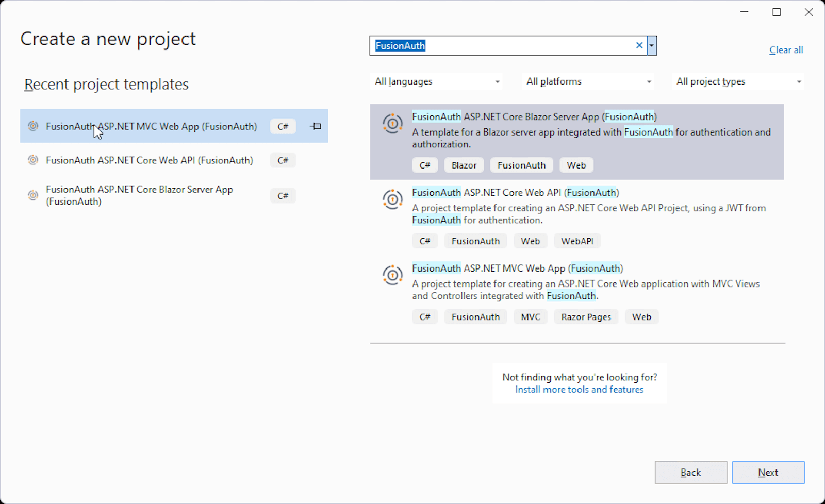Screen dimensions: 825x504
Task: Go back using the Back button
Action: (690, 473)
